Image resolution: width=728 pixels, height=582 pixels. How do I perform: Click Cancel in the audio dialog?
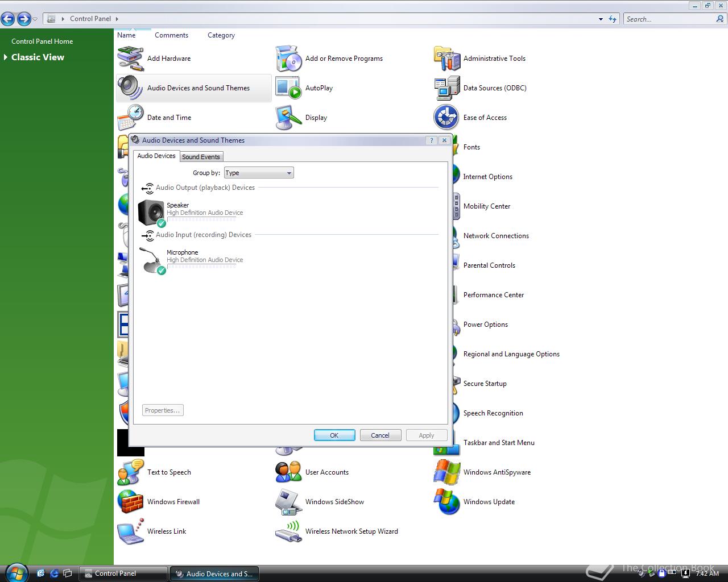tap(380, 435)
